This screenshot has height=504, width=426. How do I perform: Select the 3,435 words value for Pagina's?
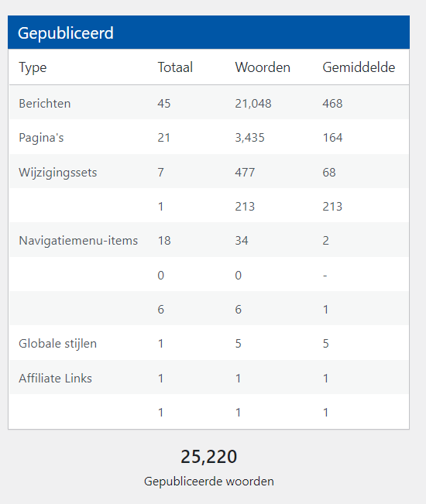tap(250, 138)
